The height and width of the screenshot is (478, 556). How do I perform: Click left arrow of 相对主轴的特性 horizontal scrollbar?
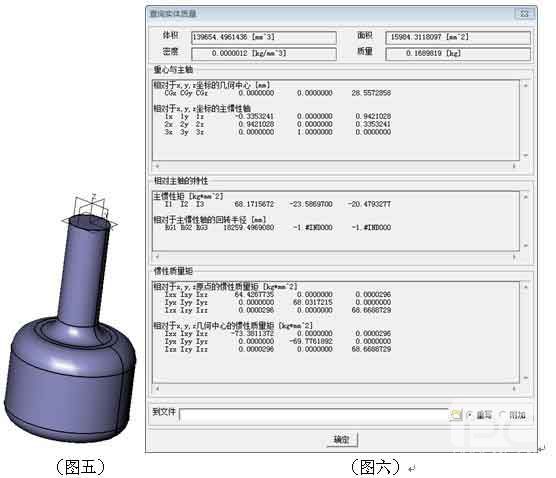click(x=157, y=256)
